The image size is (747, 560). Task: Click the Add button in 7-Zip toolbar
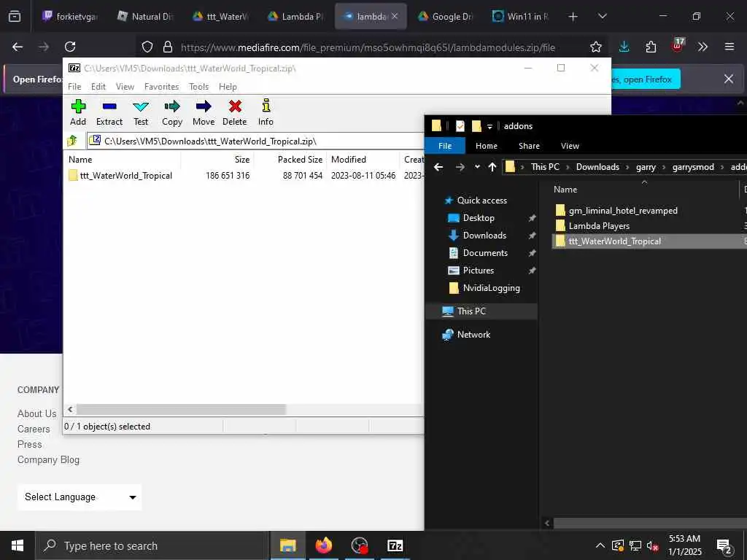(x=78, y=112)
